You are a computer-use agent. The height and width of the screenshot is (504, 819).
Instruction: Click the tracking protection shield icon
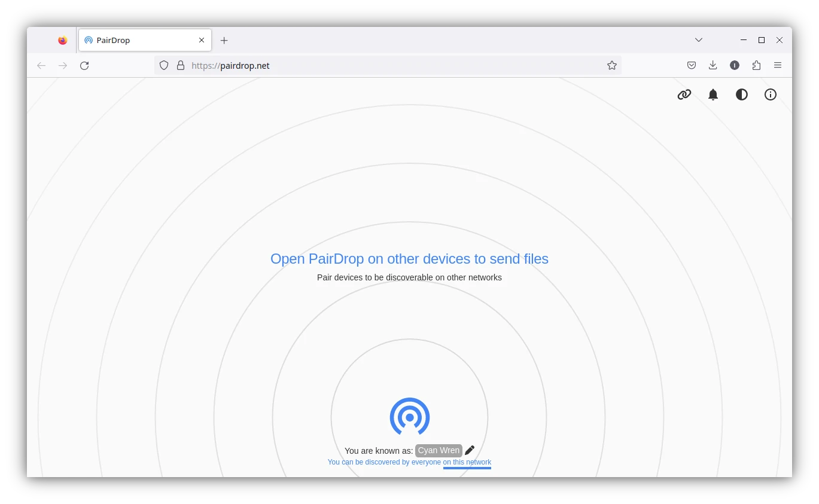pos(164,66)
